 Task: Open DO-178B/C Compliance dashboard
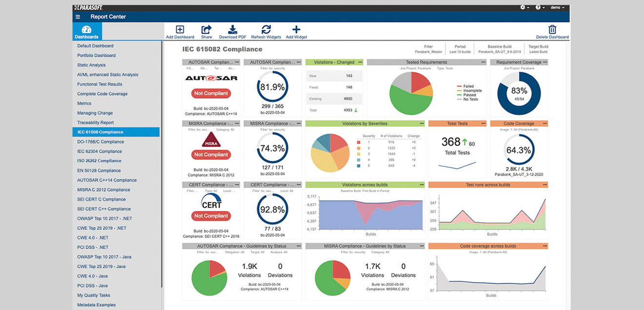click(101, 142)
